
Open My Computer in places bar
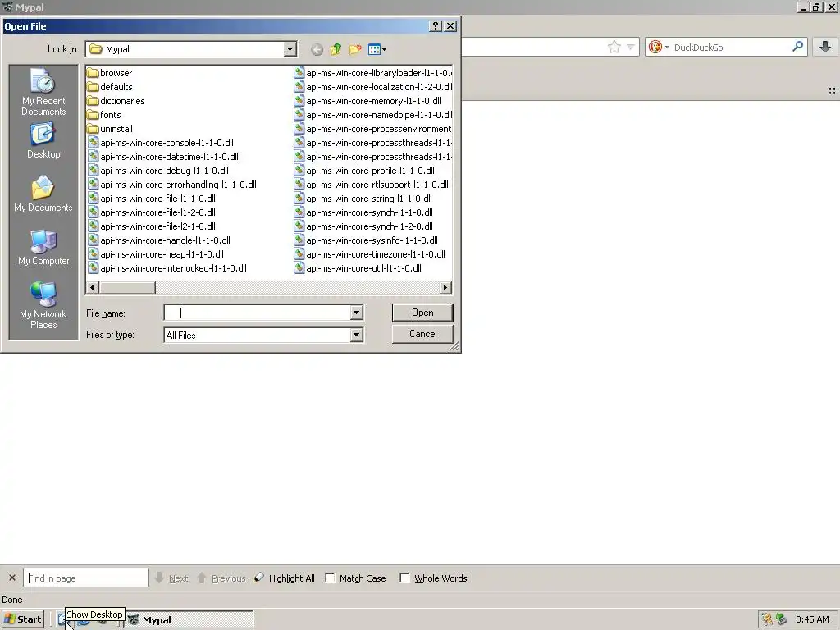pos(43,247)
